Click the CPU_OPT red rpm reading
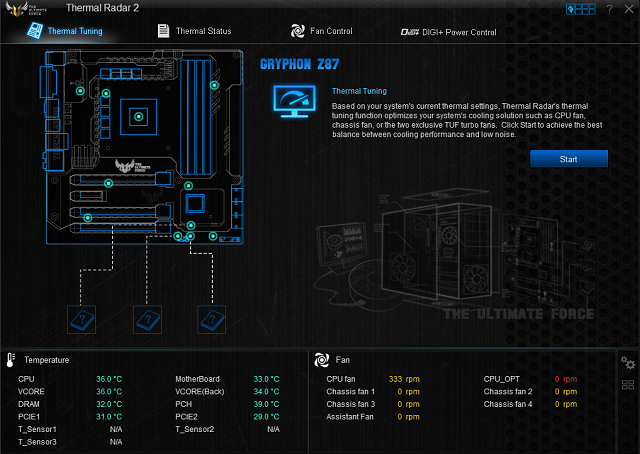The image size is (640, 454). (567, 379)
